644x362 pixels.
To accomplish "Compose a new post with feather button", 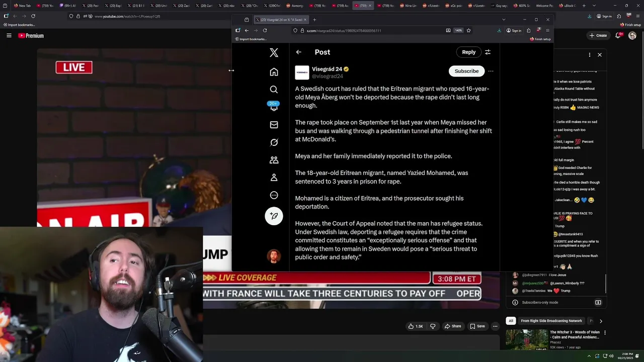I will 274,216.
